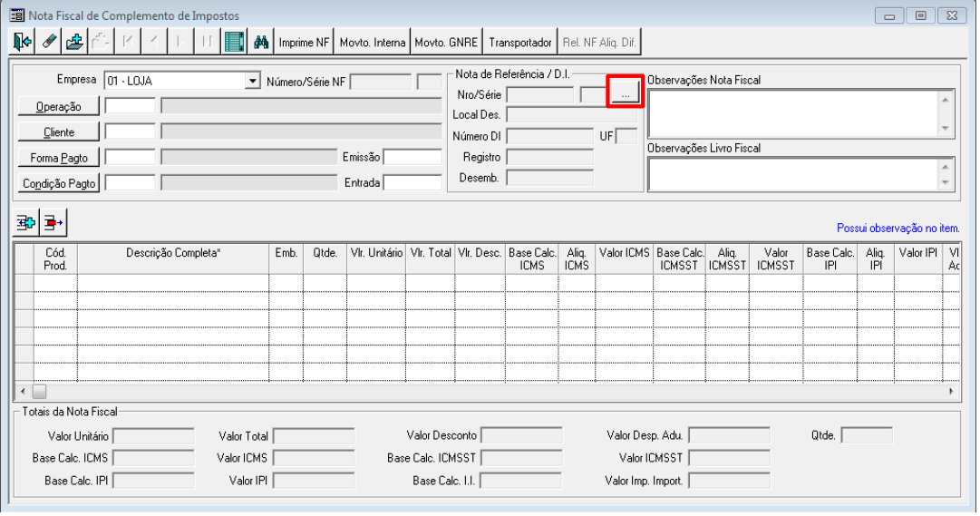Image resolution: width=980 pixels, height=516 pixels.
Task: Click Rel. NF Aliq. Dif. button
Action: click(599, 42)
